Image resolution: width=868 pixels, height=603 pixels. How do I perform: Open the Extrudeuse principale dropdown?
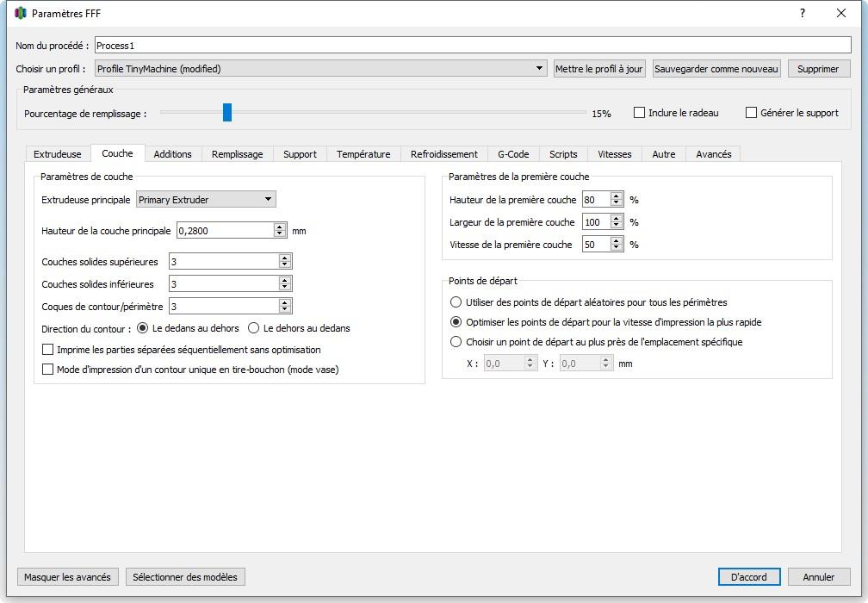click(206, 199)
